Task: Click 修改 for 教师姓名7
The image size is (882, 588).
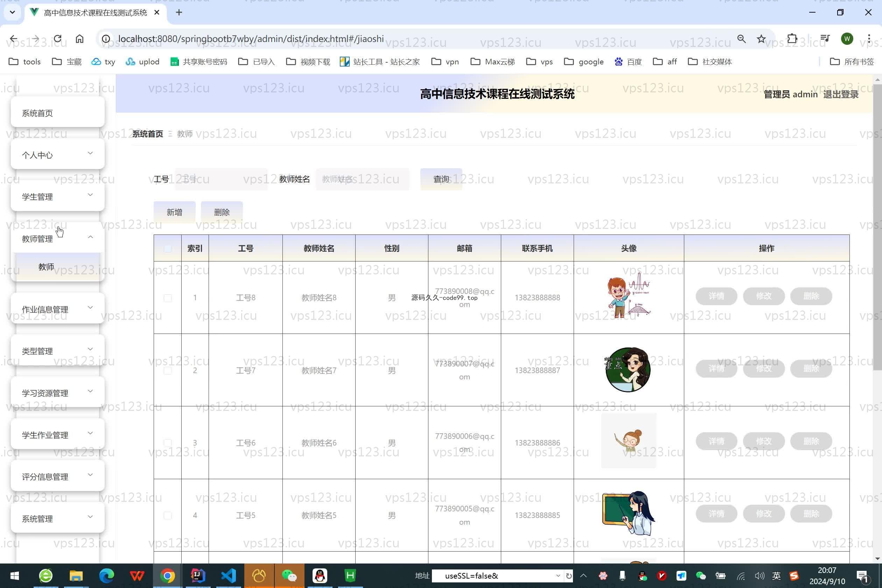Action: point(763,369)
